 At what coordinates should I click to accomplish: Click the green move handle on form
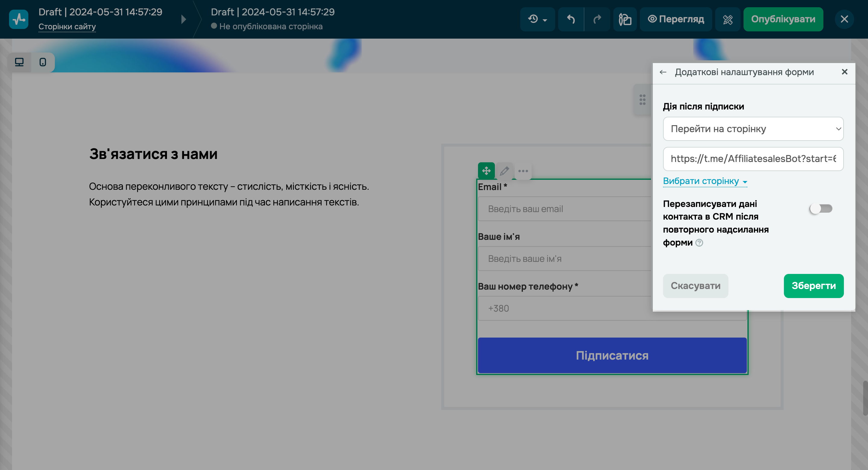coord(486,171)
